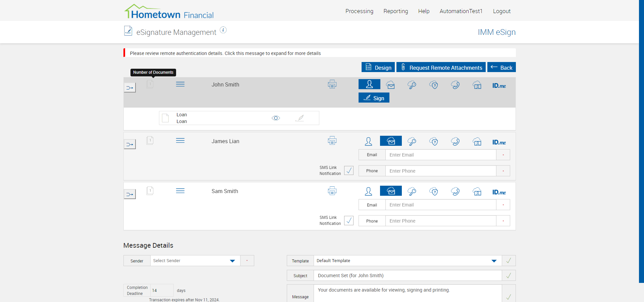The image size is (644, 302).
Task: Click James Lian's Enter Email field
Action: (x=441, y=155)
